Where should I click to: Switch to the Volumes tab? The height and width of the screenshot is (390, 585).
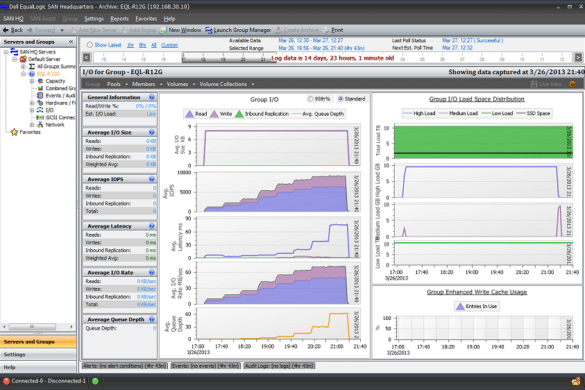(177, 84)
